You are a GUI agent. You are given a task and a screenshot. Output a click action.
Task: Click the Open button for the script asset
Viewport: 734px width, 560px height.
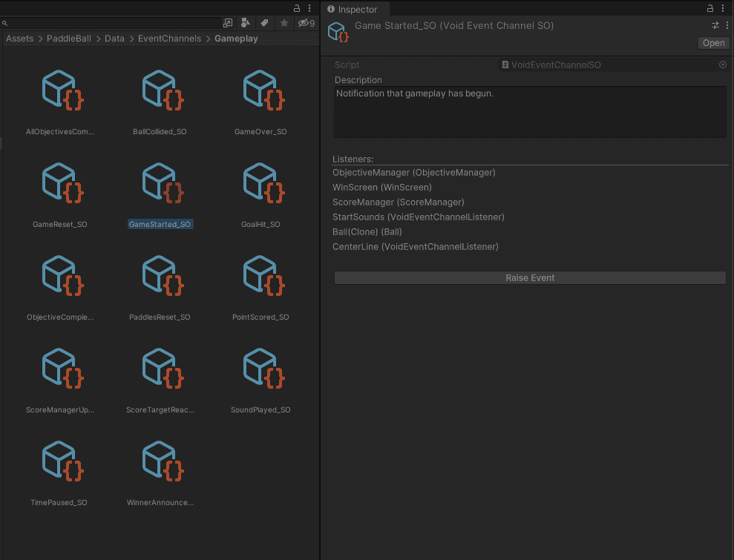(x=713, y=42)
